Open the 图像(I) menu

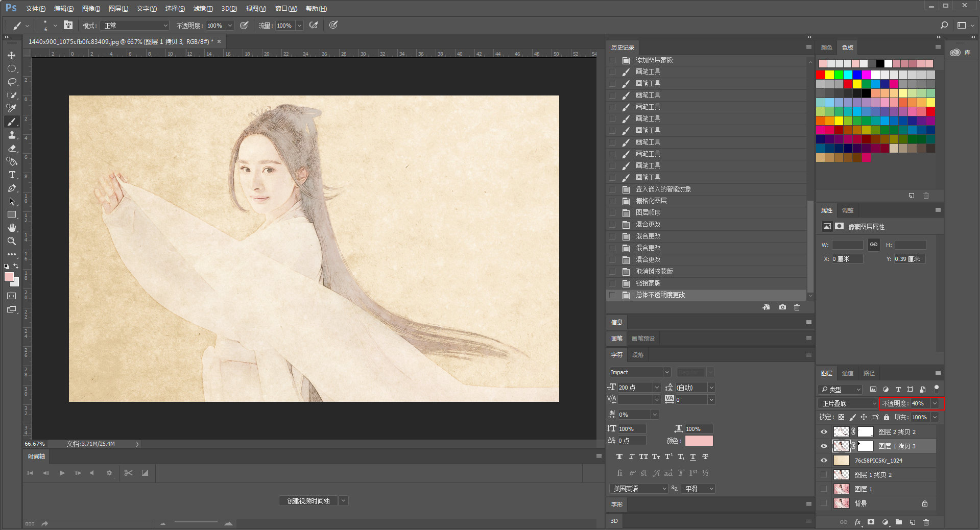(x=91, y=9)
